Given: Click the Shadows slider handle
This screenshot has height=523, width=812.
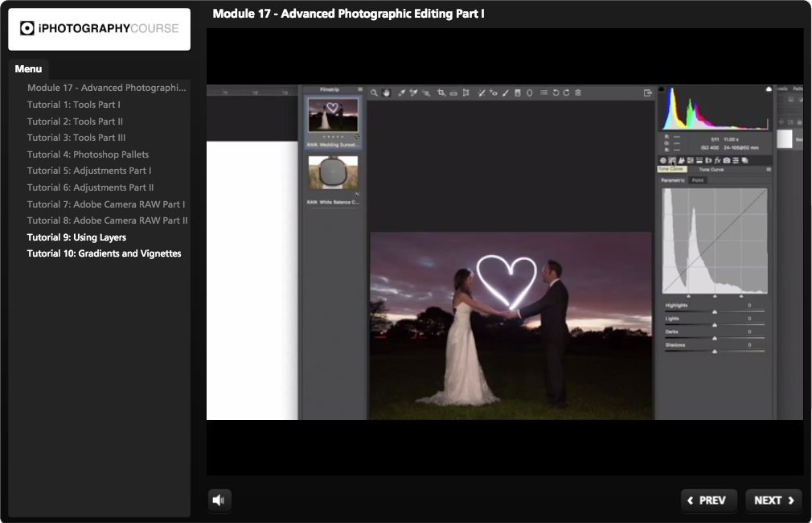Looking at the screenshot, I should [x=715, y=352].
